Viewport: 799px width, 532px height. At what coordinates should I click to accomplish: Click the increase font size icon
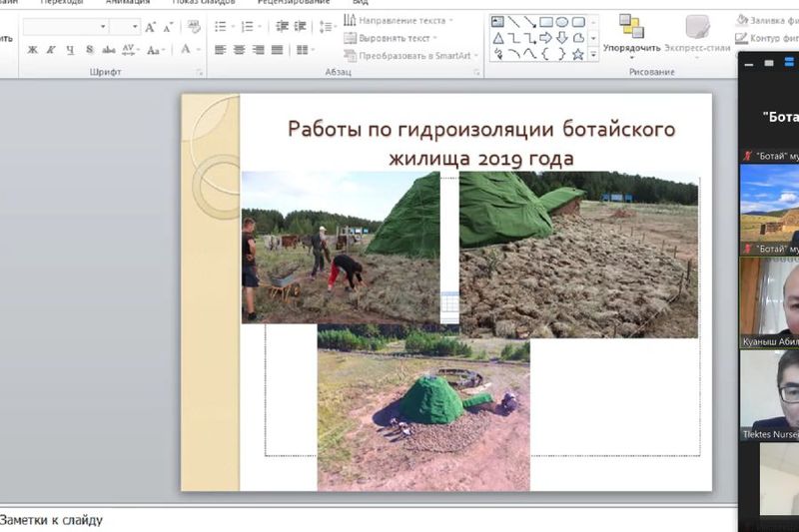click(x=150, y=27)
